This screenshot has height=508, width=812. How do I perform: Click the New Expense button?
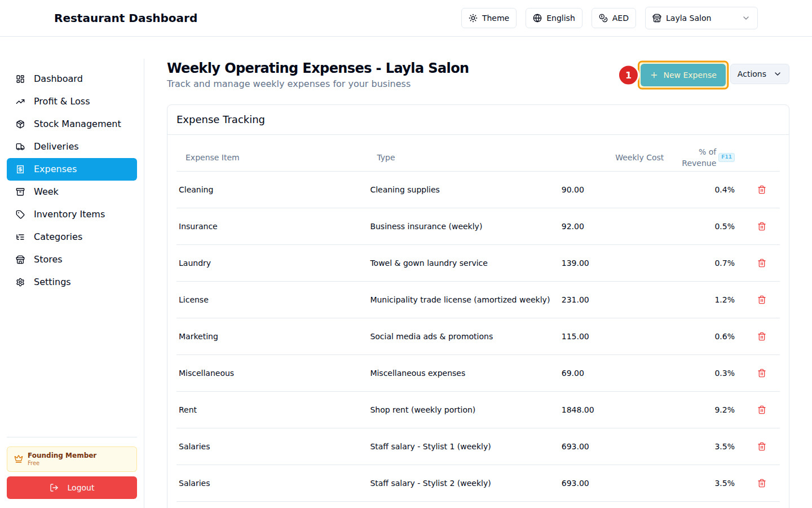683,74
